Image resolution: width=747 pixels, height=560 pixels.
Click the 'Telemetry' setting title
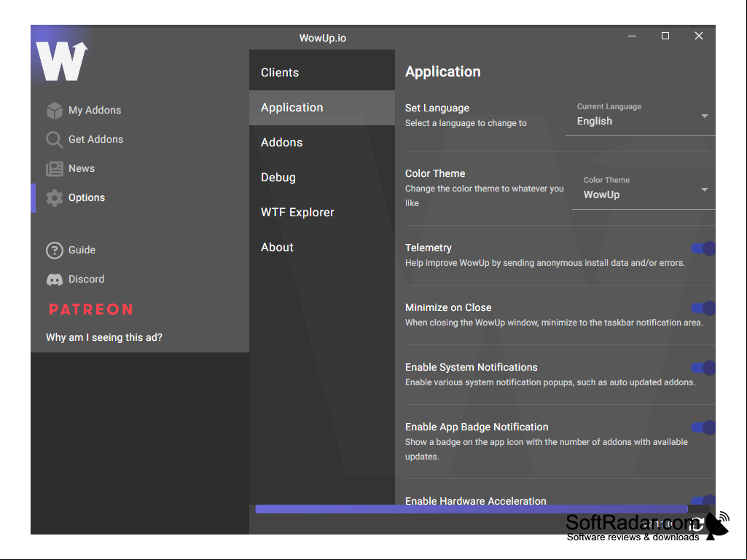[x=429, y=248]
